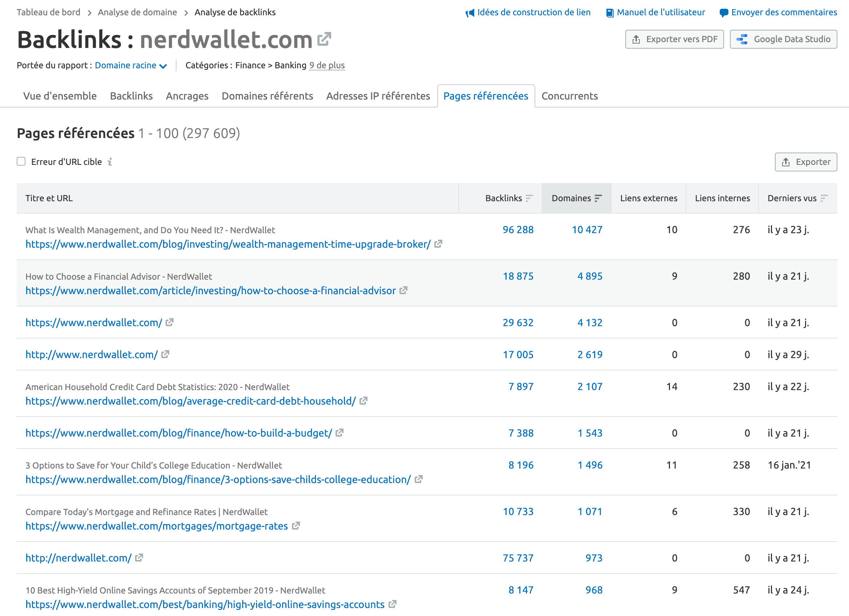849x616 pixels.
Task: Click backlinks count 10 733
Action: tap(518, 511)
